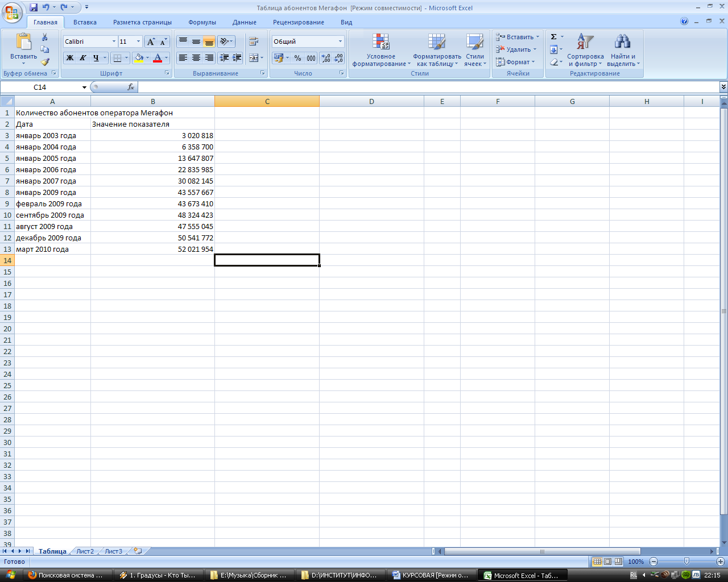Screen dimensions: 728x582
Task: Expand the Выравнивание group dialog launcher
Action: tap(263, 73)
